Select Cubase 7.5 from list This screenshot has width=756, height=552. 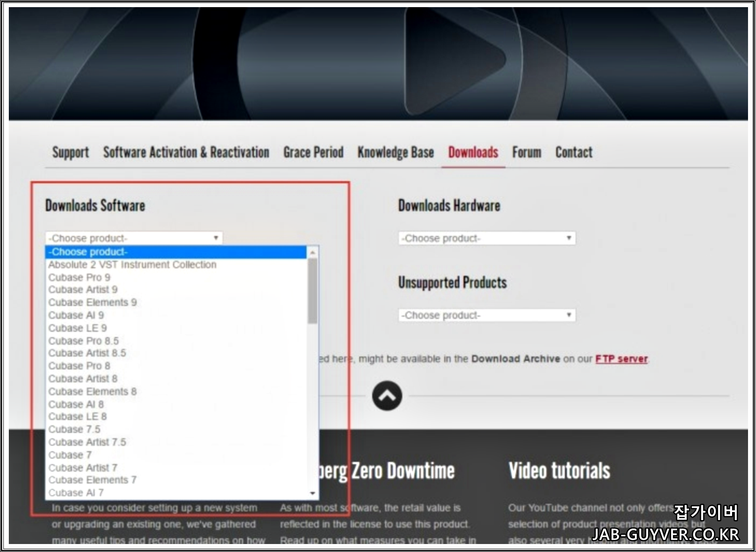[x=176, y=429]
